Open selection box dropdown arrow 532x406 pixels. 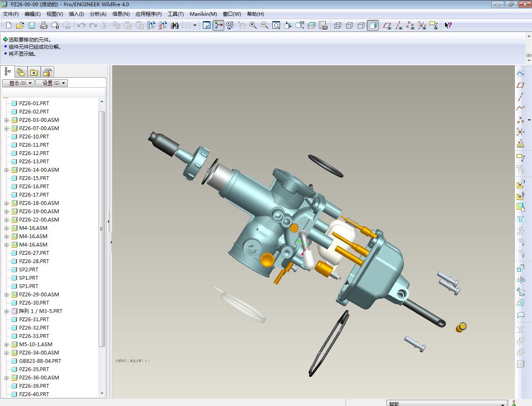(195, 25)
